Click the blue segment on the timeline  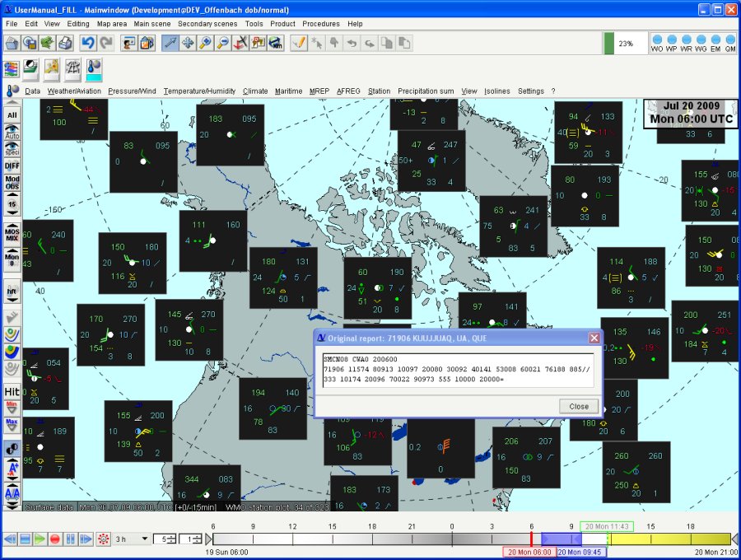coord(561,539)
